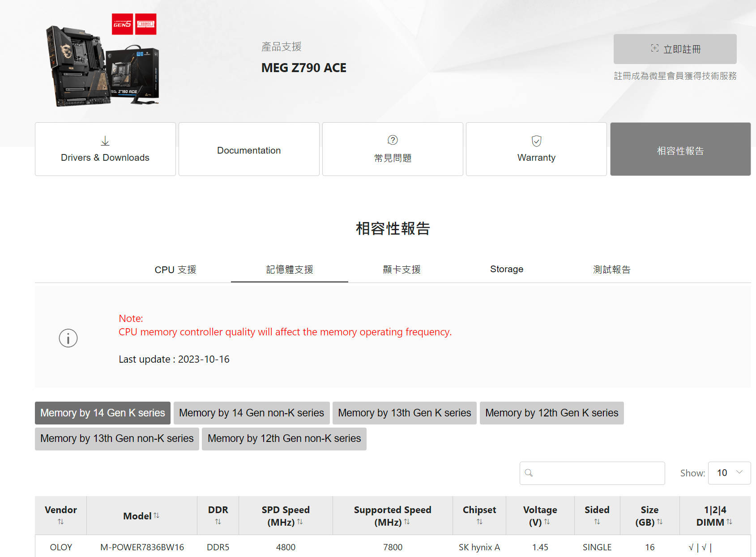Screen dimensions: 756x557
Task: Click the question mark icon above 常見問題
Action: 393,140
